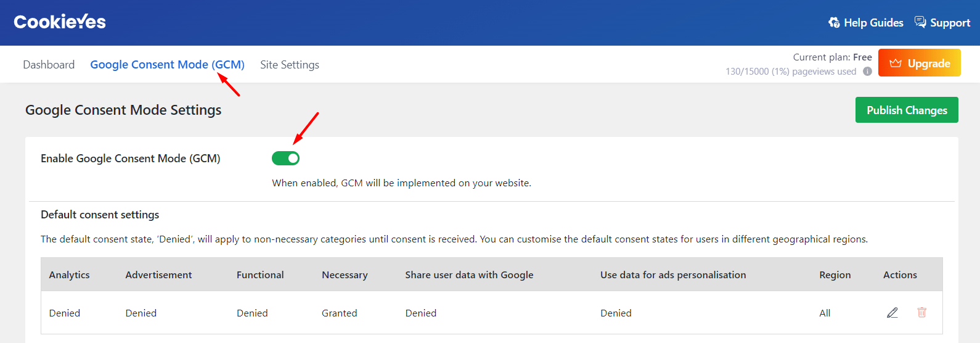Disable the Google Consent Mode toggle
This screenshot has height=343, width=980.
[286, 159]
